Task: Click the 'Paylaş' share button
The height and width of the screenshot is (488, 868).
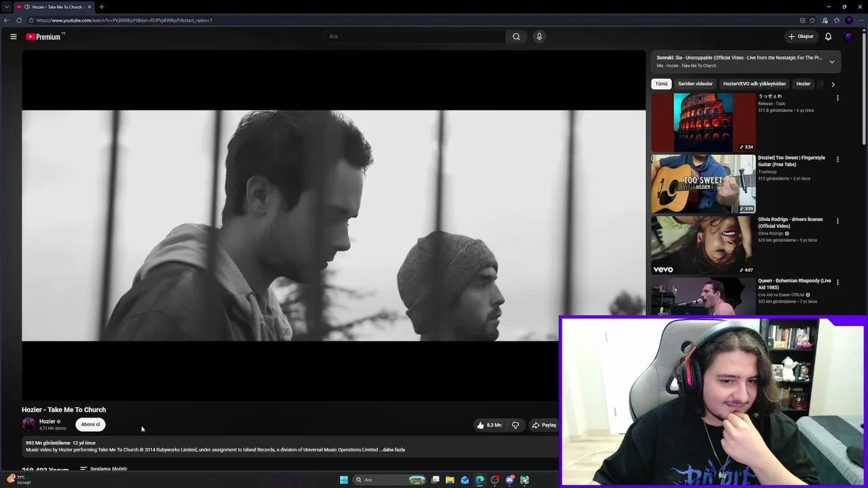Action: (544, 425)
